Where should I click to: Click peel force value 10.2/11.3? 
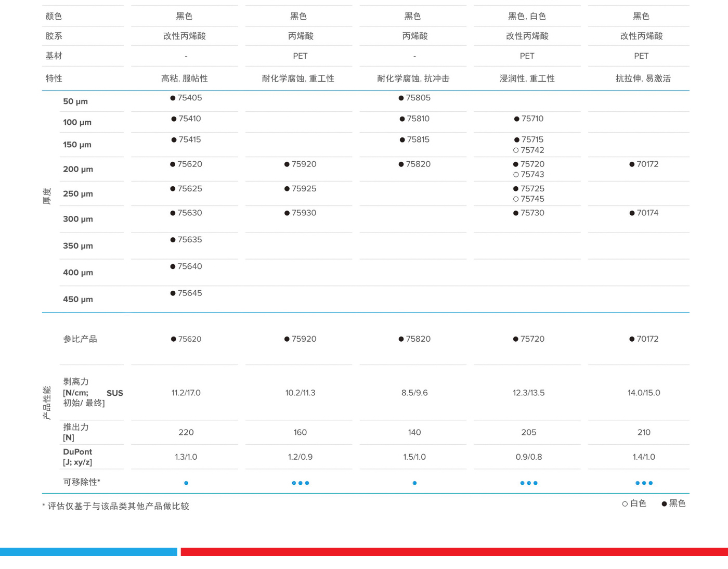coord(300,393)
